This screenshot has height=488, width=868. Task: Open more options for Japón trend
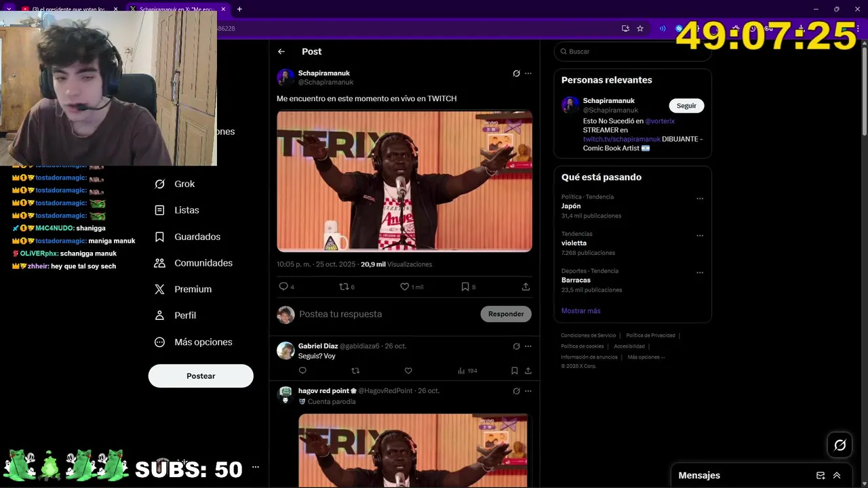click(700, 199)
